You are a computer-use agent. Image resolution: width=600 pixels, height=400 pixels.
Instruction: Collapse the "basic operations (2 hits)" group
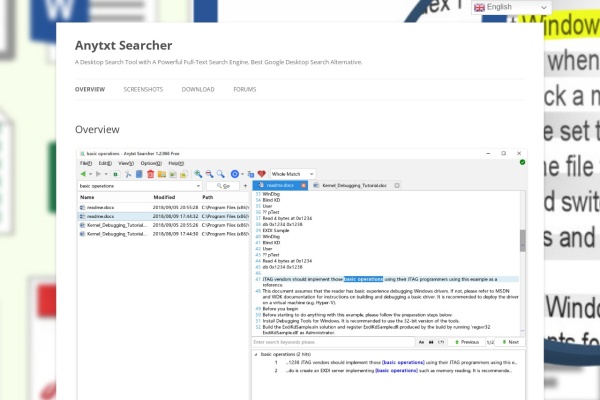pyautogui.click(x=256, y=354)
